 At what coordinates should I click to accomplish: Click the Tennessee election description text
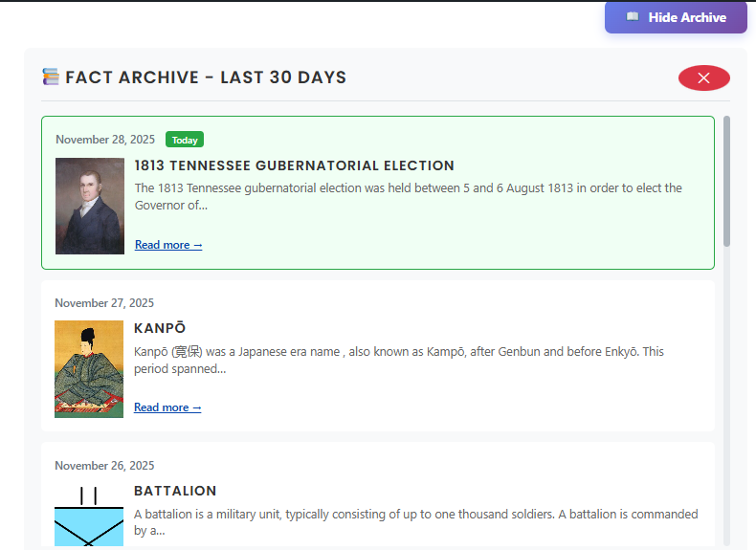pos(408,196)
